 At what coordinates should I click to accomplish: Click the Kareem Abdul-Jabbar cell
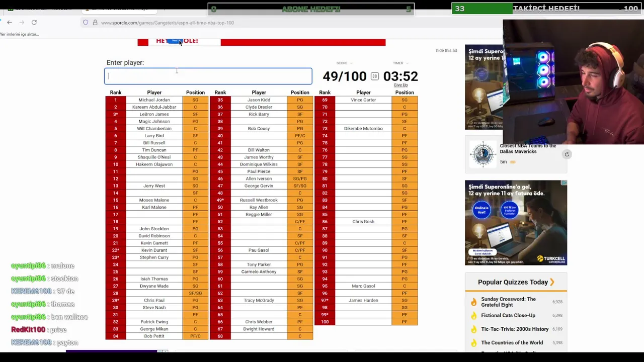(x=154, y=107)
